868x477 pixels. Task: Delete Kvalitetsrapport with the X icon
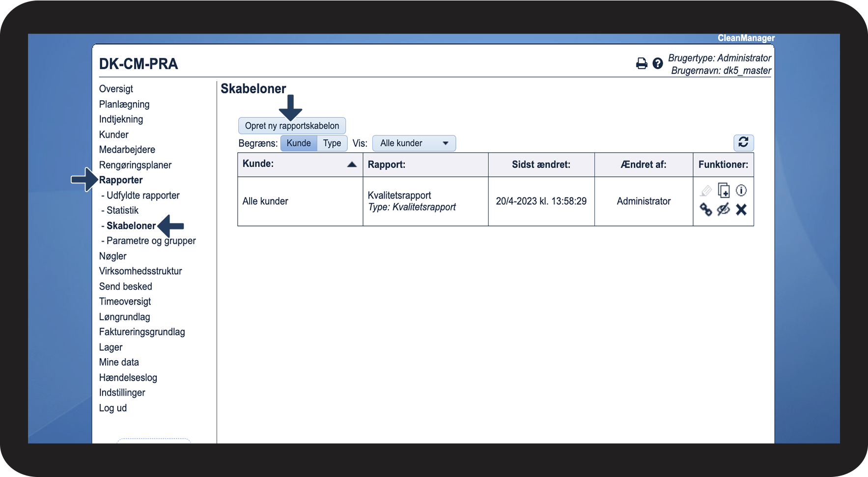(x=741, y=210)
